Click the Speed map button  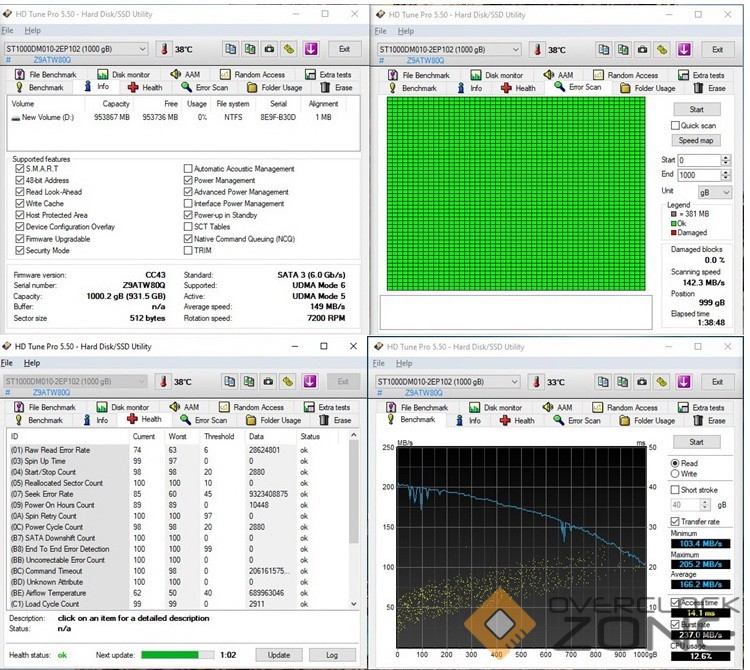click(x=696, y=141)
